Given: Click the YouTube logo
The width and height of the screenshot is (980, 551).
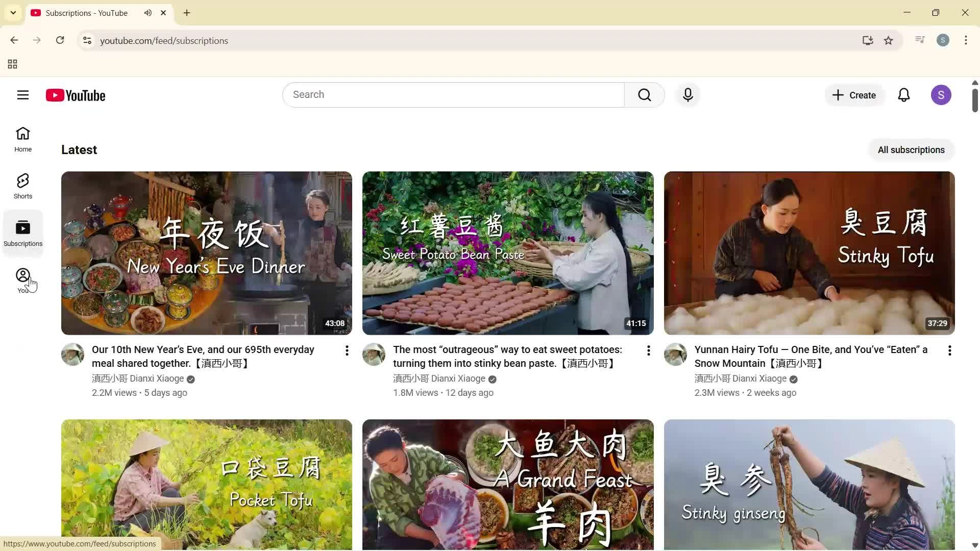Looking at the screenshot, I should [75, 95].
